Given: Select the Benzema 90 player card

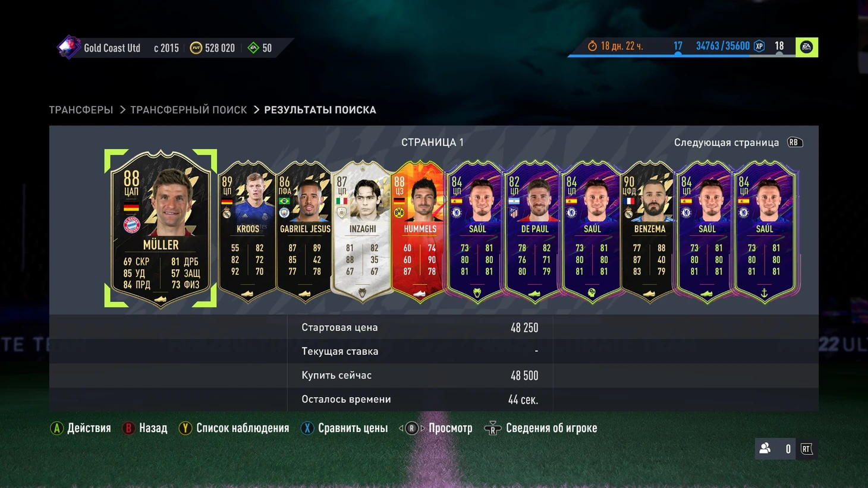Looking at the screenshot, I should tap(649, 232).
